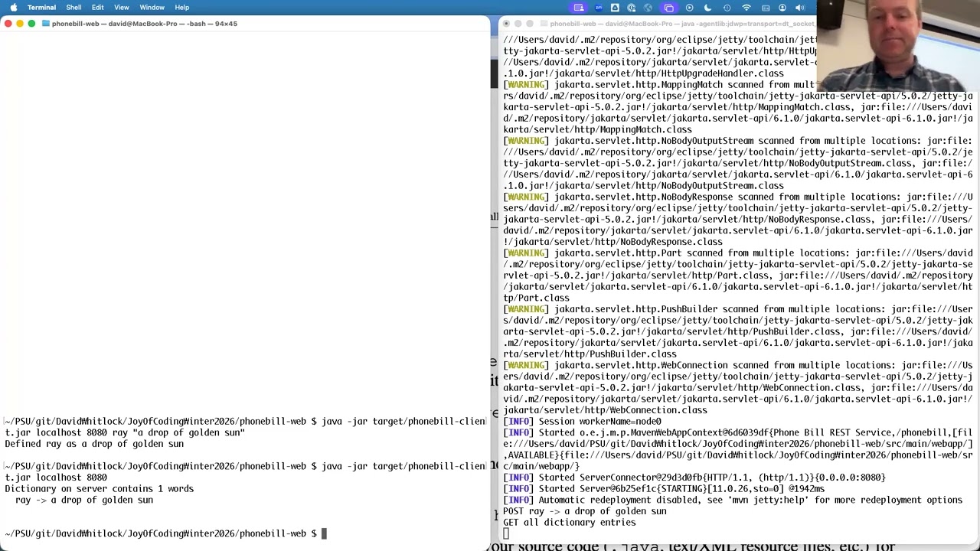Click the 'ray -> a drop of golden sun' entry in left terminal
The image size is (980, 551).
(84, 500)
